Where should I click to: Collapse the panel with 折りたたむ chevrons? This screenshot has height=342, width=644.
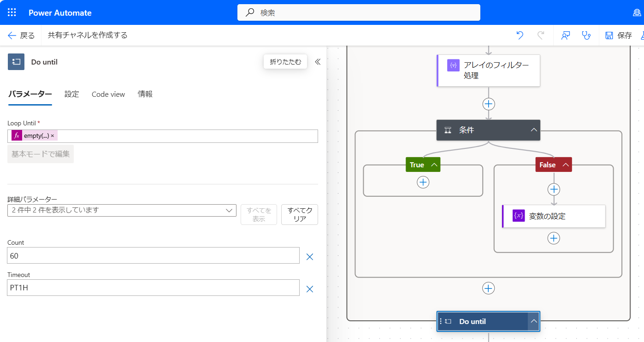pos(318,62)
